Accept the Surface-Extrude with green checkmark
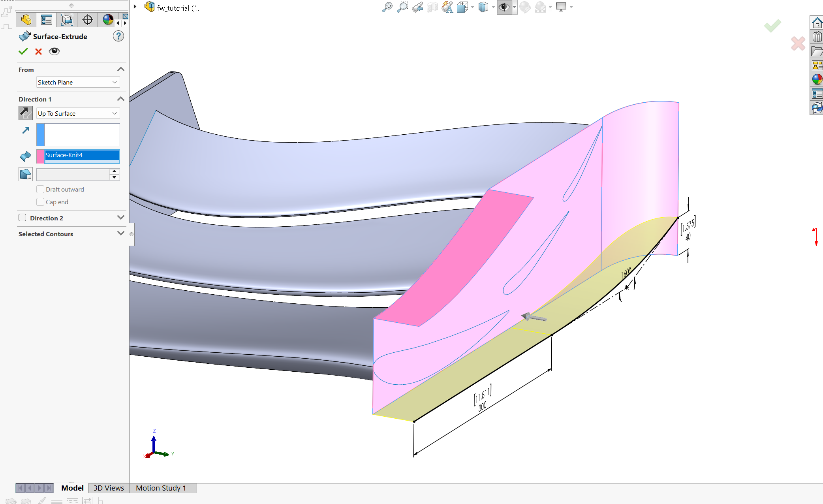The image size is (823, 504). click(x=23, y=51)
